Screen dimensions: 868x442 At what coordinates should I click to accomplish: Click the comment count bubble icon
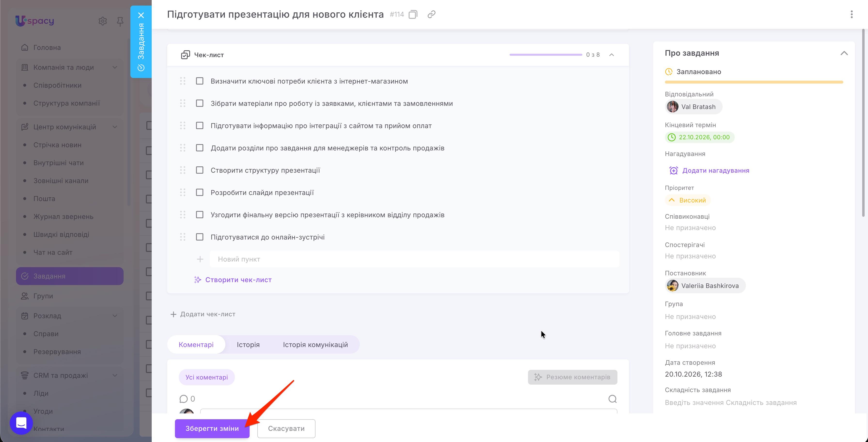click(183, 399)
